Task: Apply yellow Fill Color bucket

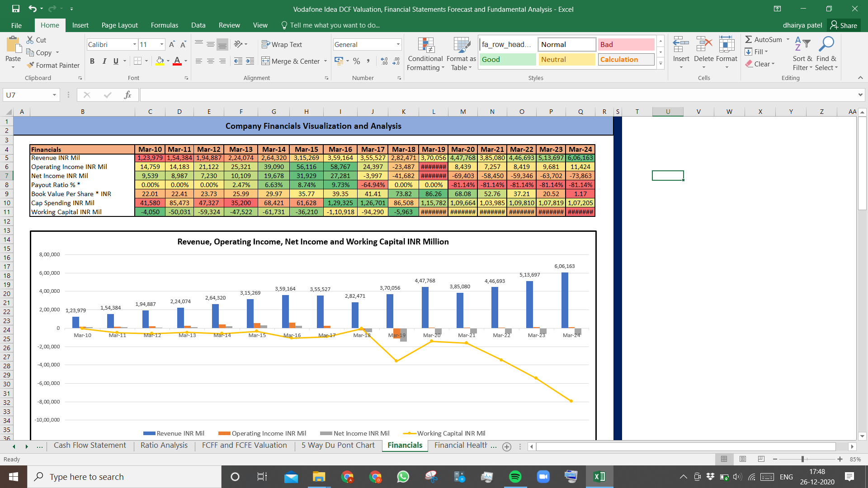Action: [160, 61]
